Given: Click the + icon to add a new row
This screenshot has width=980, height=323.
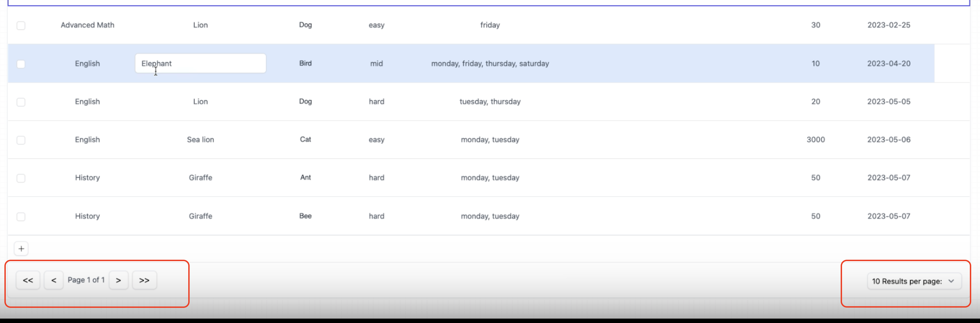Looking at the screenshot, I should [21, 248].
